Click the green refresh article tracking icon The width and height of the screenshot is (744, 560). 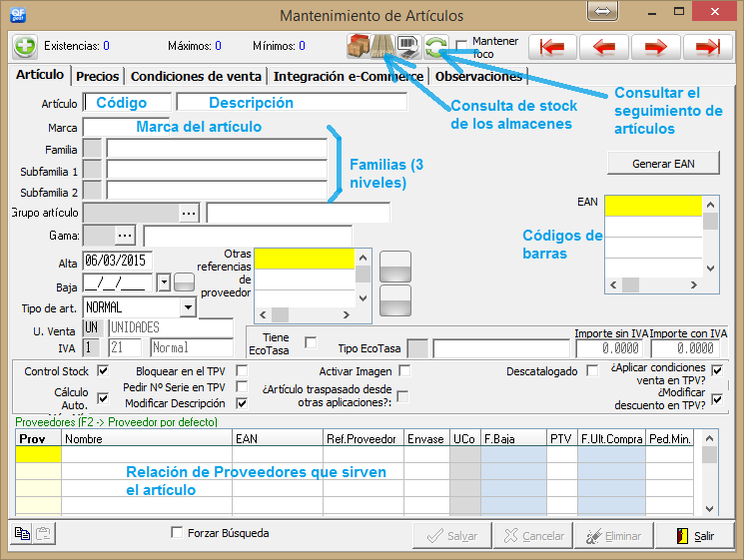(x=435, y=47)
